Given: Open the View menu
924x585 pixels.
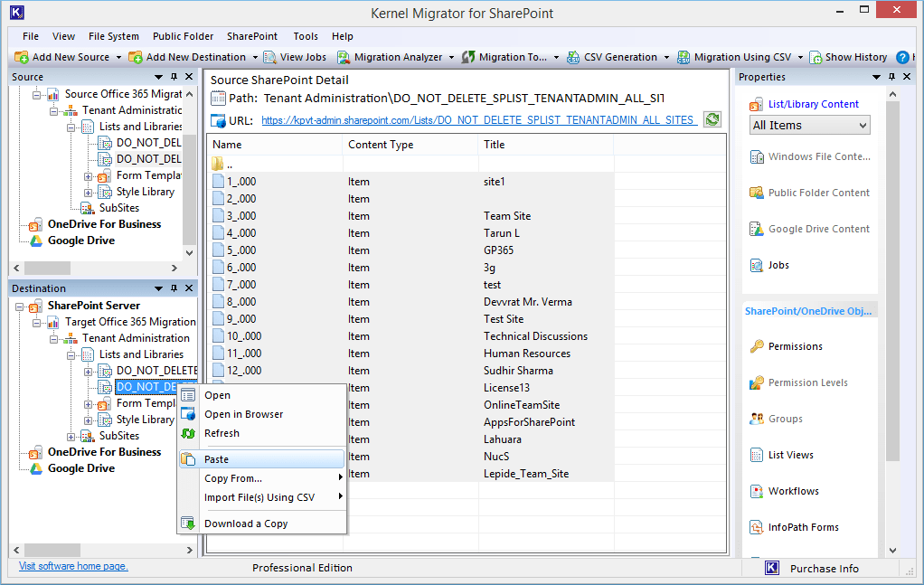Looking at the screenshot, I should point(63,36).
